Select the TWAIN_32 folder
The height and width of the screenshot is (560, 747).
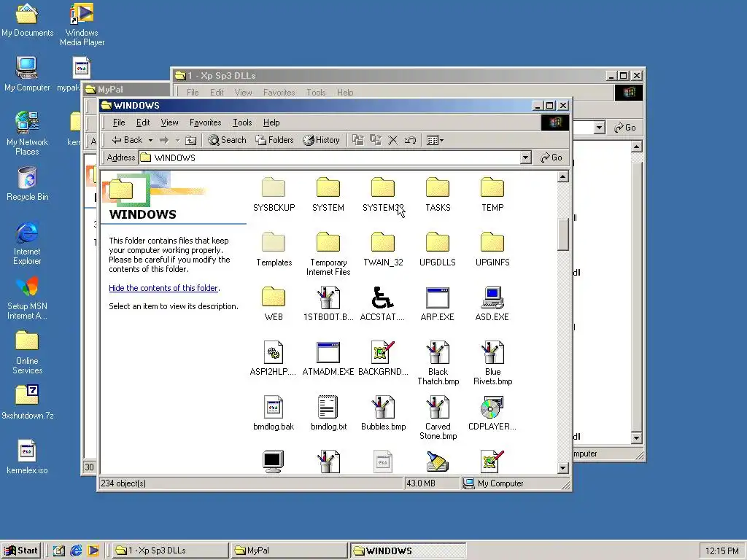click(x=382, y=249)
